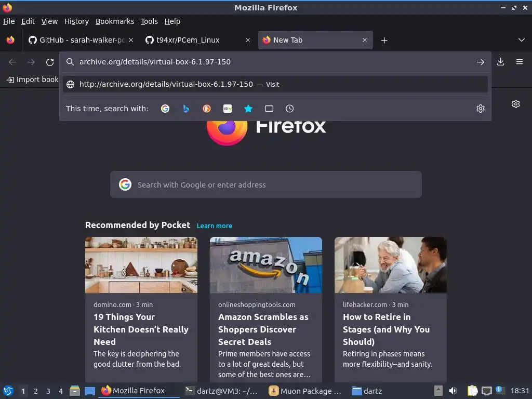Visit the archive.org virtual-box suggestion
Screen dimensions: 532x399
coord(275,85)
